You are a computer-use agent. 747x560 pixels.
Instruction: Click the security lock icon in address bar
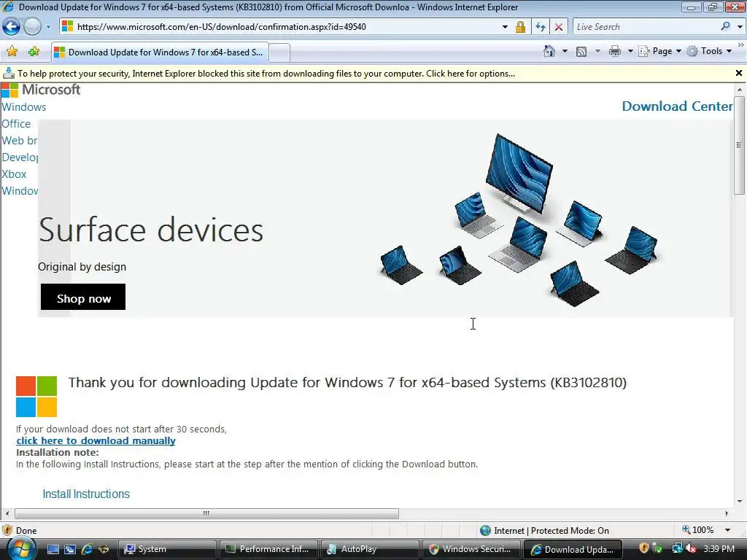(x=520, y=27)
